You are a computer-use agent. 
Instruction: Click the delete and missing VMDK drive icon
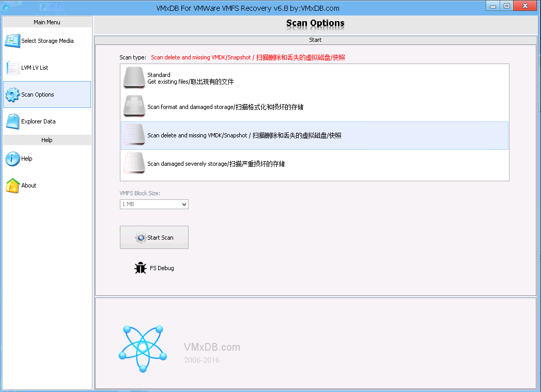(x=134, y=135)
